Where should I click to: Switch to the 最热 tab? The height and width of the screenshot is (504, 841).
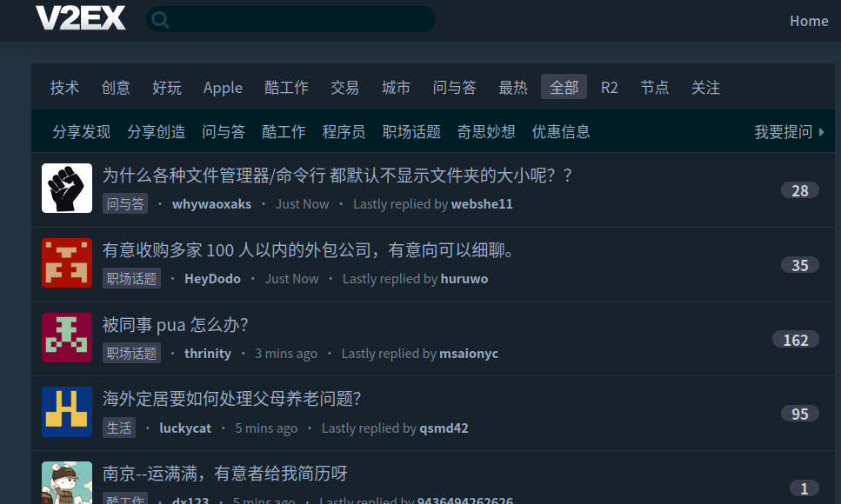513,88
